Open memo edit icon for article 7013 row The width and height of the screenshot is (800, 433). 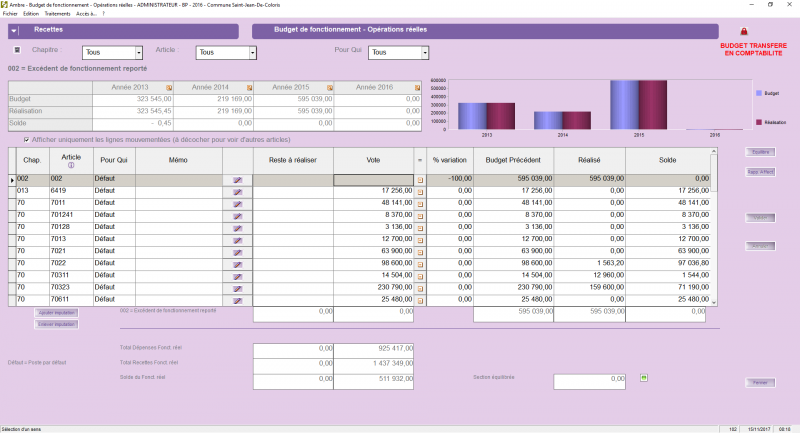pyautogui.click(x=237, y=240)
